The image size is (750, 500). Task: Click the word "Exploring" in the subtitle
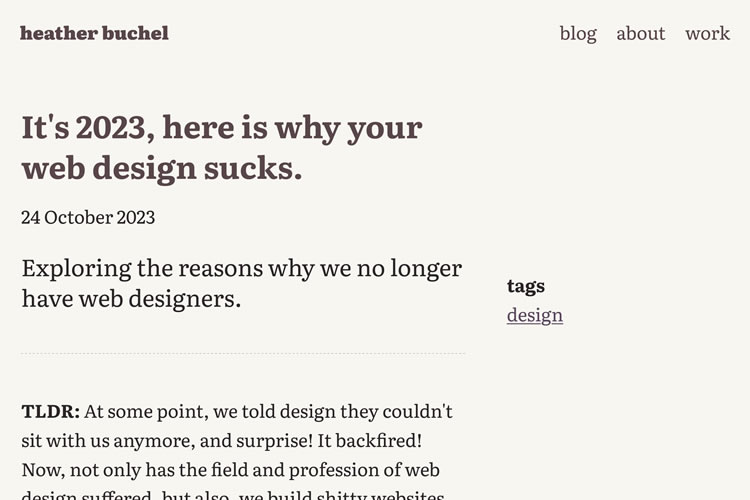point(77,268)
